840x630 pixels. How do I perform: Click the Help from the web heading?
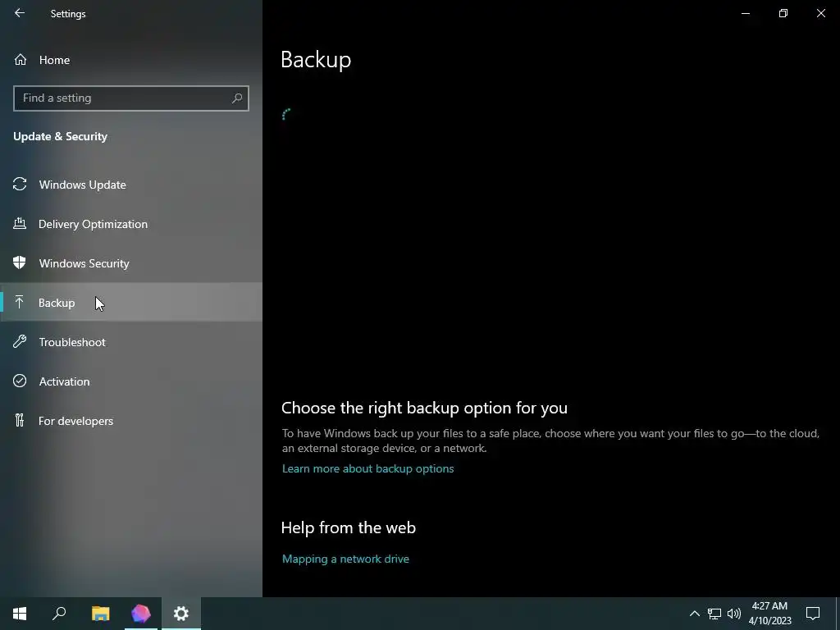point(348,527)
